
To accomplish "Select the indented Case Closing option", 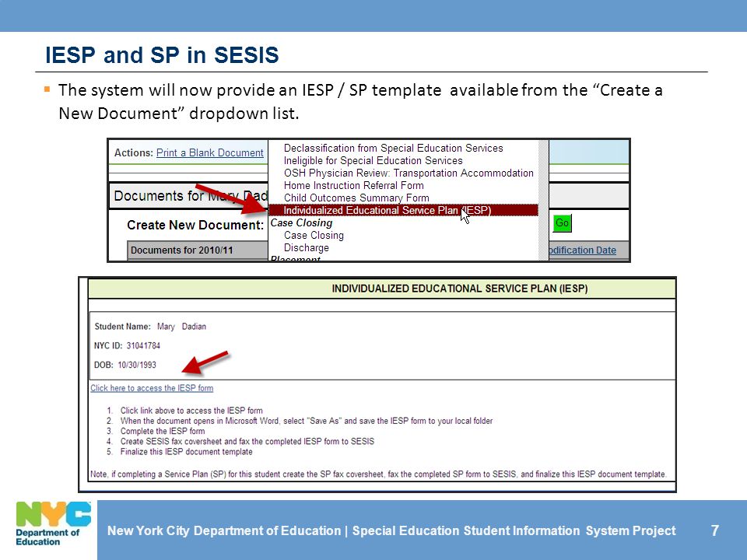I will 314,235.
